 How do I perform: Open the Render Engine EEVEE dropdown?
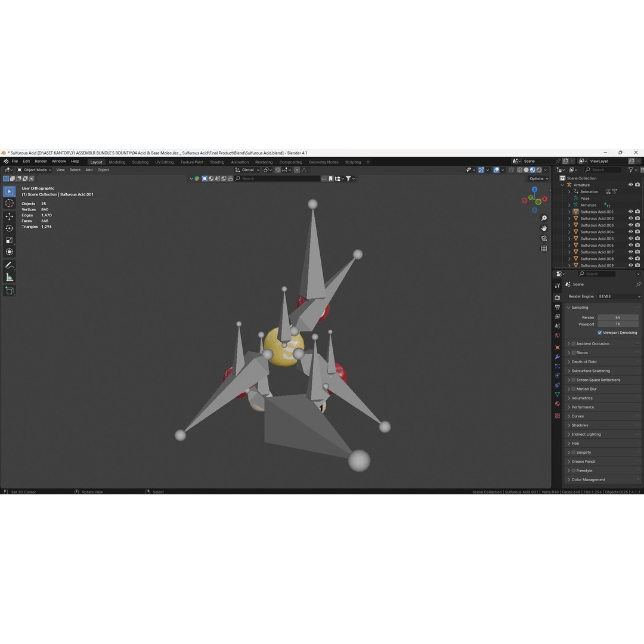click(619, 296)
